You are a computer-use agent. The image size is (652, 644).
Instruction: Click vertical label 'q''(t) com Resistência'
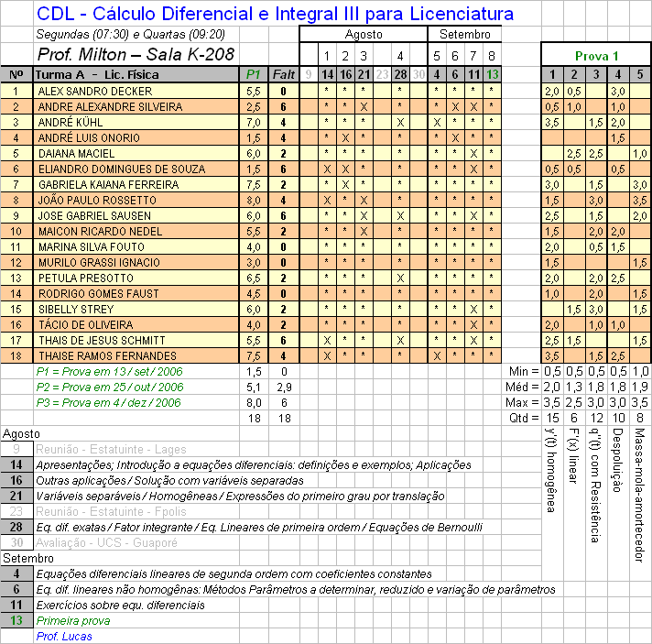point(596,486)
